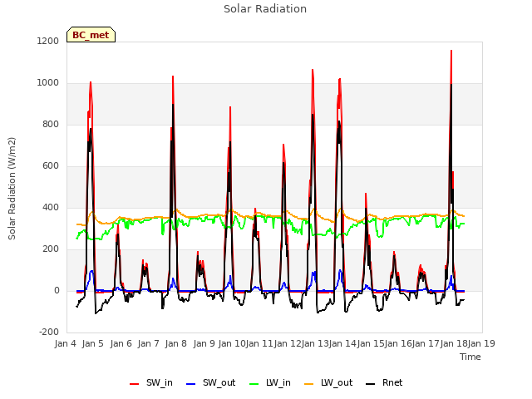Screen dimensions: 532x399
Task: Click the Jan 5 x-axis label
Action: (x=93, y=343)
